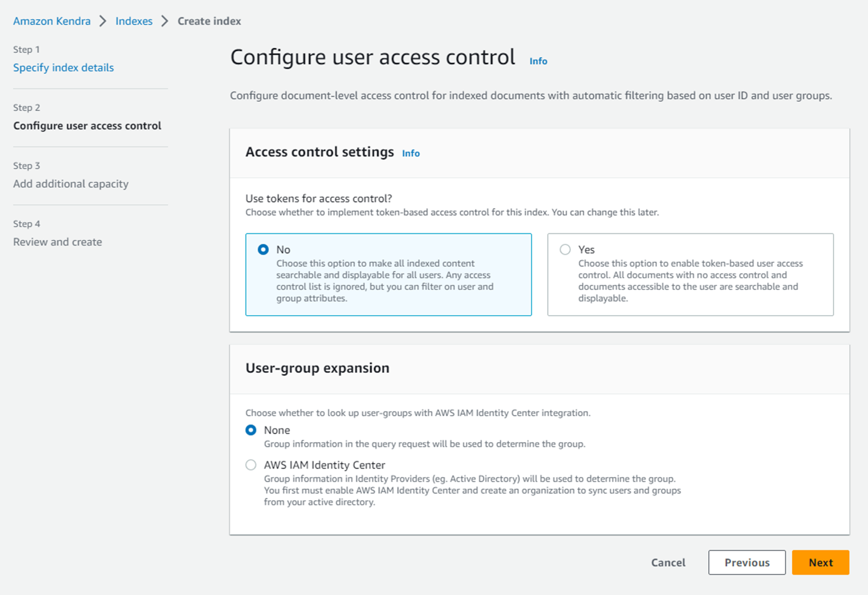This screenshot has width=868, height=595.
Task: Click Step 4 Review and create
Action: pos(58,242)
